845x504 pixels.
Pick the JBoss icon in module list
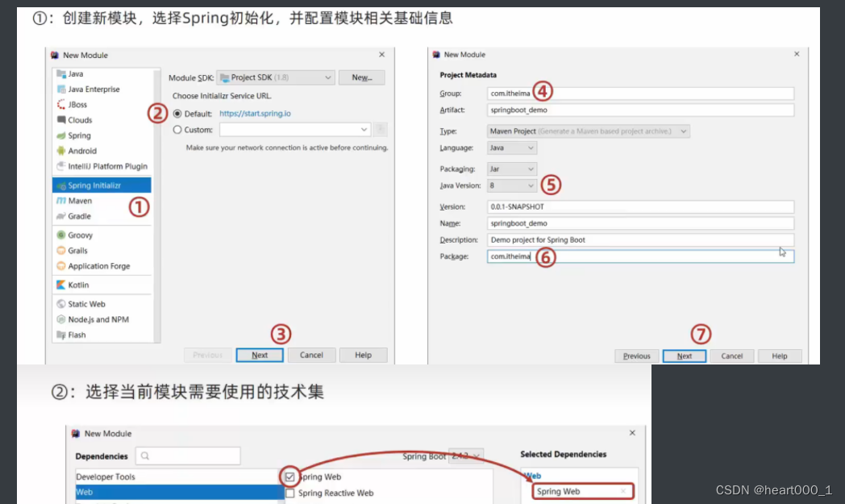click(61, 105)
